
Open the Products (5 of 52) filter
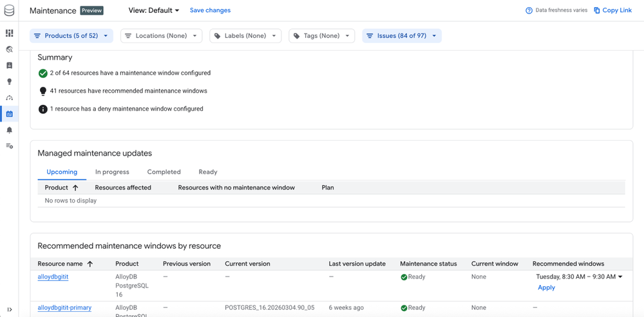click(x=71, y=35)
